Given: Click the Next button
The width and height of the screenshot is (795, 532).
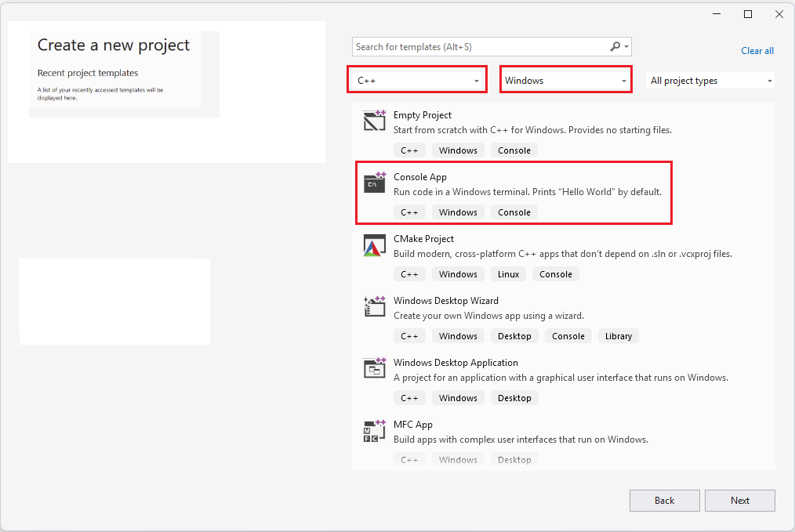Looking at the screenshot, I should point(739,500).
